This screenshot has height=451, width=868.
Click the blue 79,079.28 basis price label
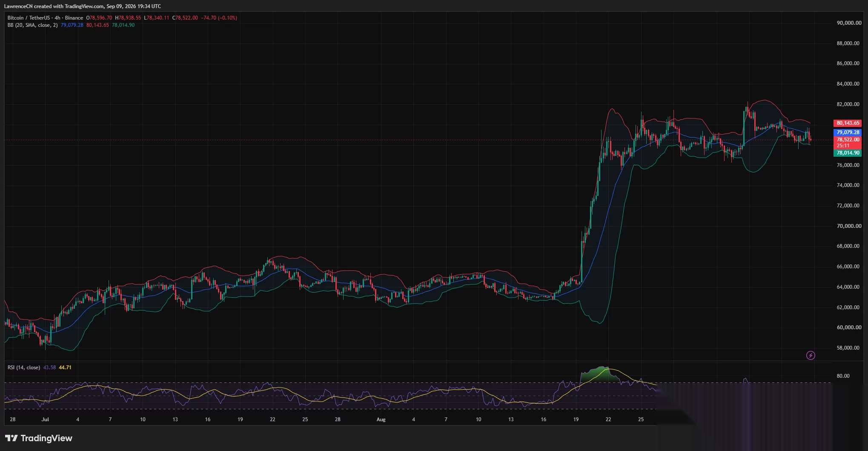(848, 132)
